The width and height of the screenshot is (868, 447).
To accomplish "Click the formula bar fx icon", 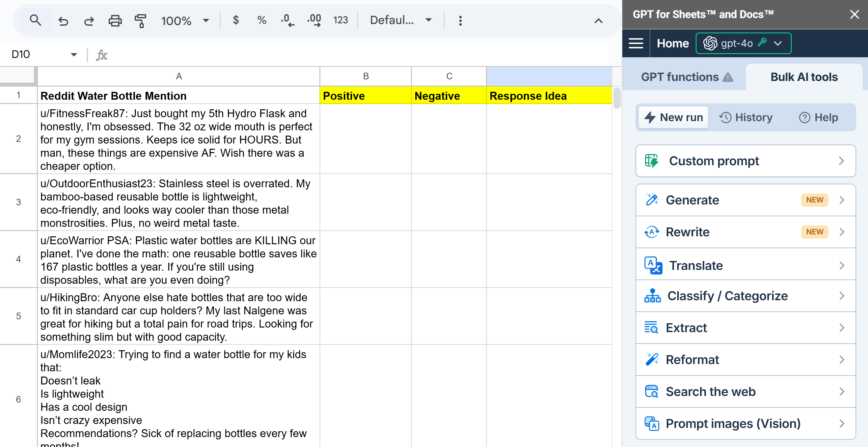I will 102,55.
